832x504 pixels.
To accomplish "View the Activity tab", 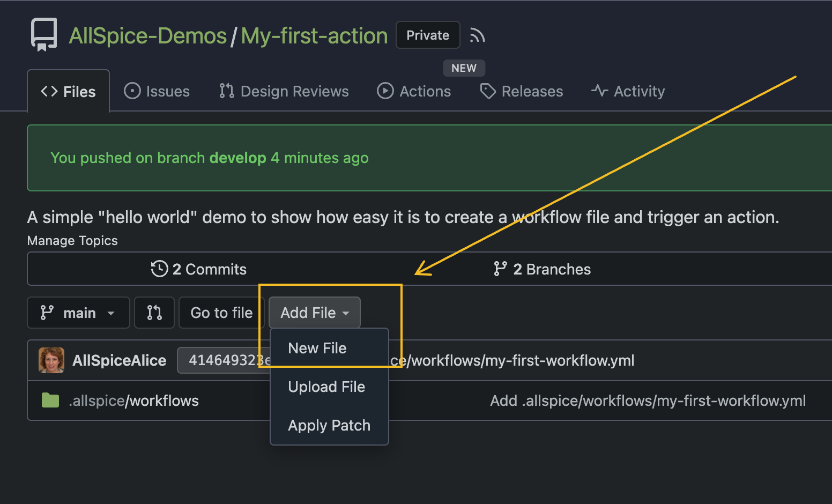I will [x=628, y=92].
